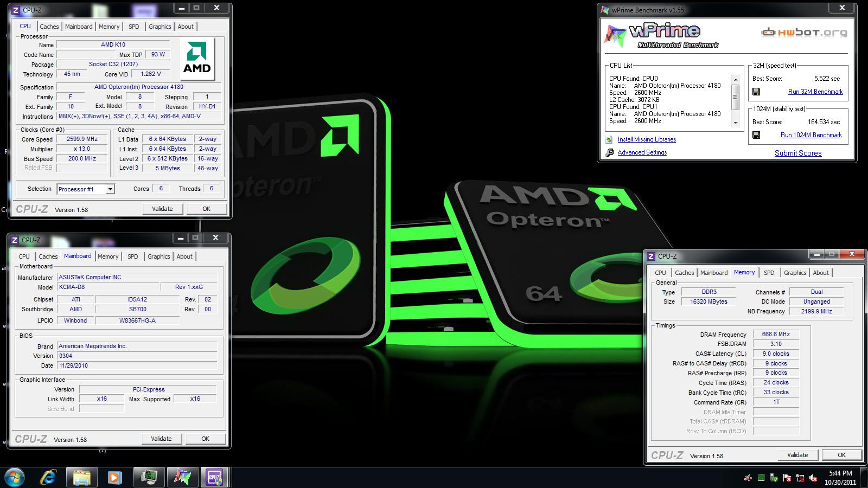Open the Action Center flag tray icon
The width and height of the screenshot is (868, 488).
[x=787, y=478]
